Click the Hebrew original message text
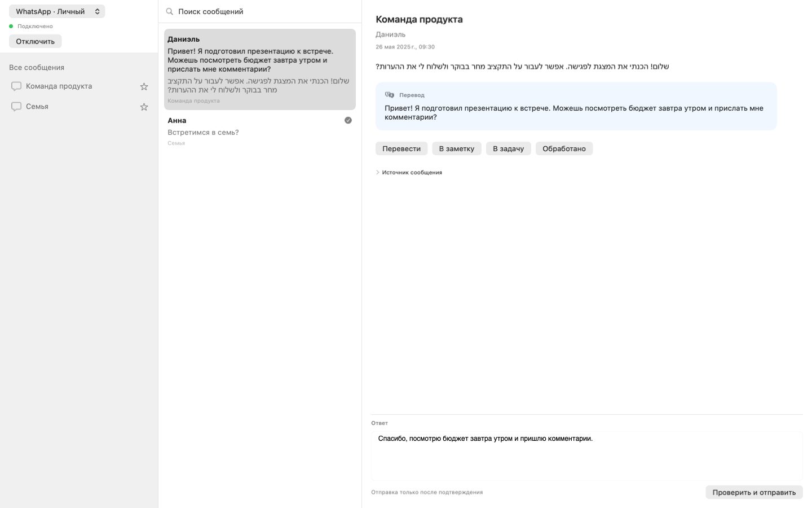 (x=522, y=67)
